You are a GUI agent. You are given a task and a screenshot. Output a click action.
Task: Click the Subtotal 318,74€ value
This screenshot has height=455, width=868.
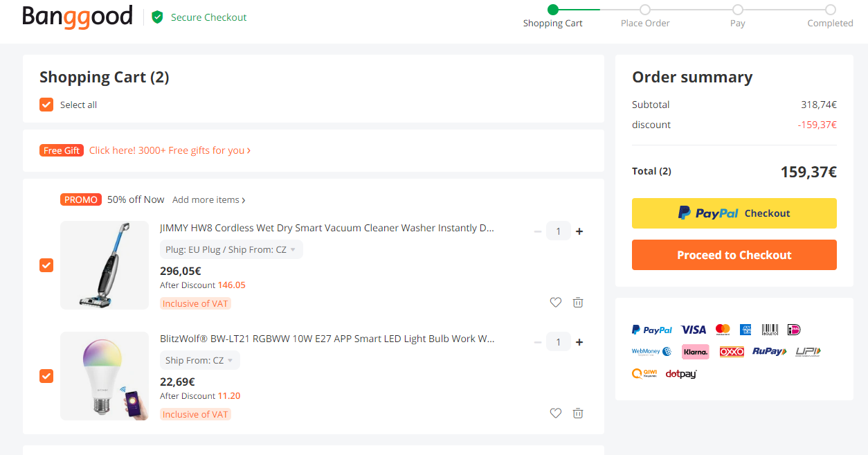[x=819, y=105]
